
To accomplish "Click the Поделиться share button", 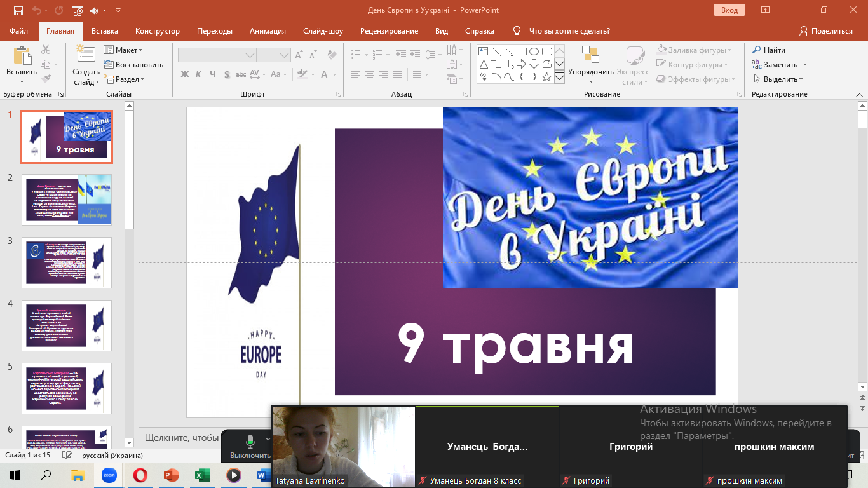I will click(x=826, y=30).
